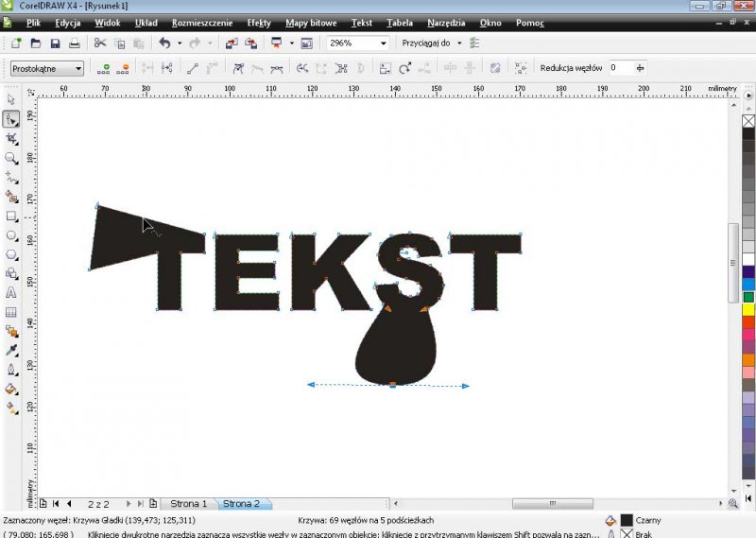This screenshot has height=538, width=756.
Task: Pick the yellow swatch in color palette
Action: (x=748, y=309)
